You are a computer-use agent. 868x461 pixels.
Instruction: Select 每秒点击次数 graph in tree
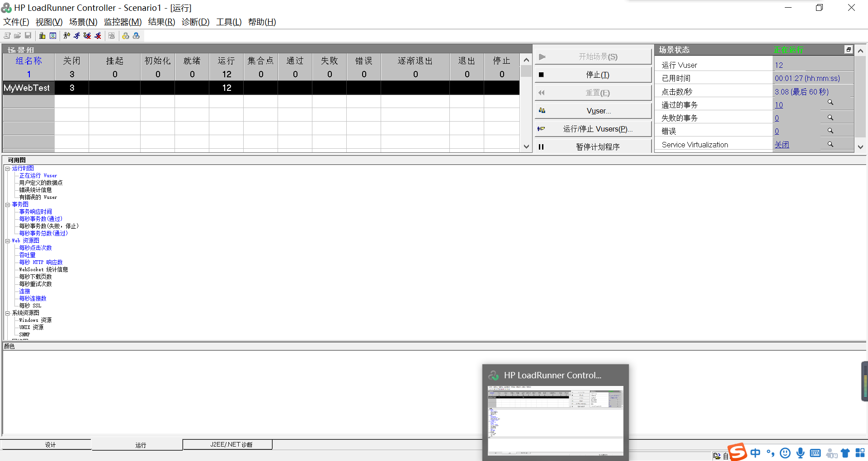(x=35, y=248)
